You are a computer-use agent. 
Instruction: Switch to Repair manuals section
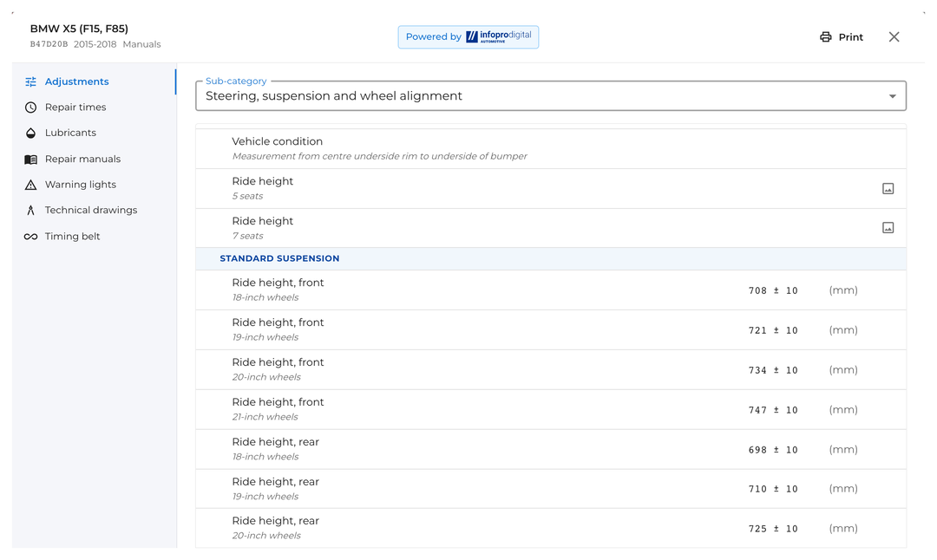pyautogui.click(x=82, y=160)
